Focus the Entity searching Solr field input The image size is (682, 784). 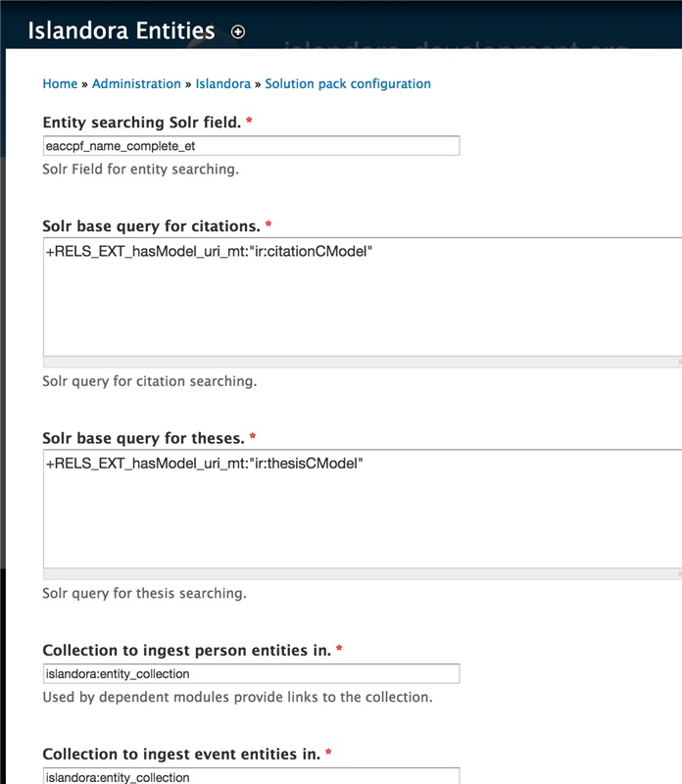[x=251, y=146]
